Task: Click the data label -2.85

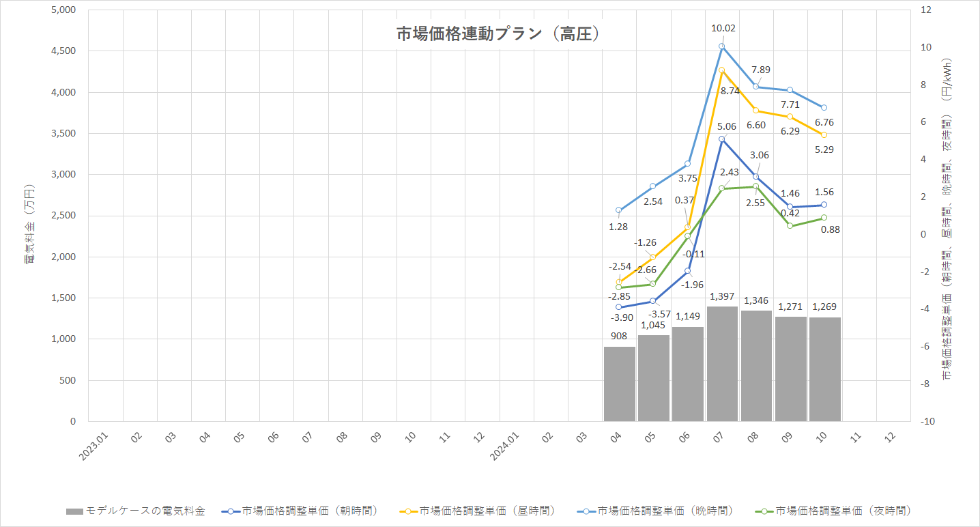Action: pos(620,296)
